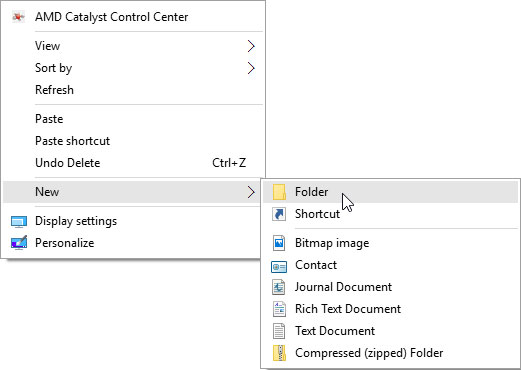521x370 pixels.
Task: Click the Display settings monitor icon
Action: (x=19, y=221)
